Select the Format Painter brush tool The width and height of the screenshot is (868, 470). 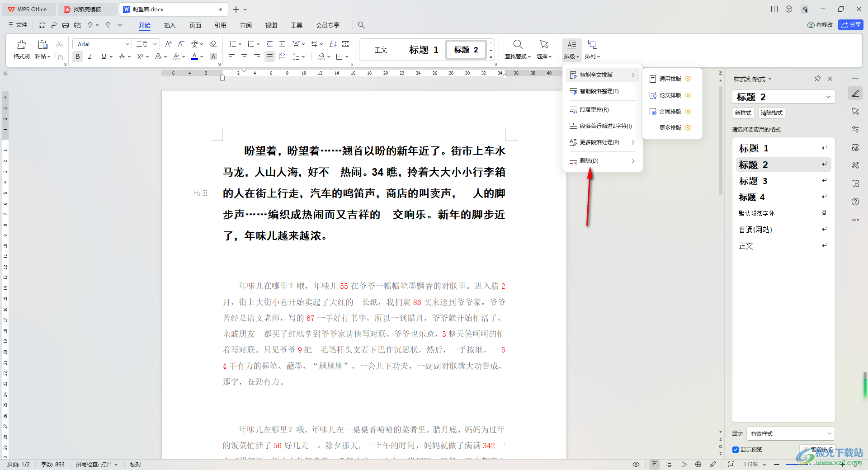pyautogui.click(x=21, y=49)
